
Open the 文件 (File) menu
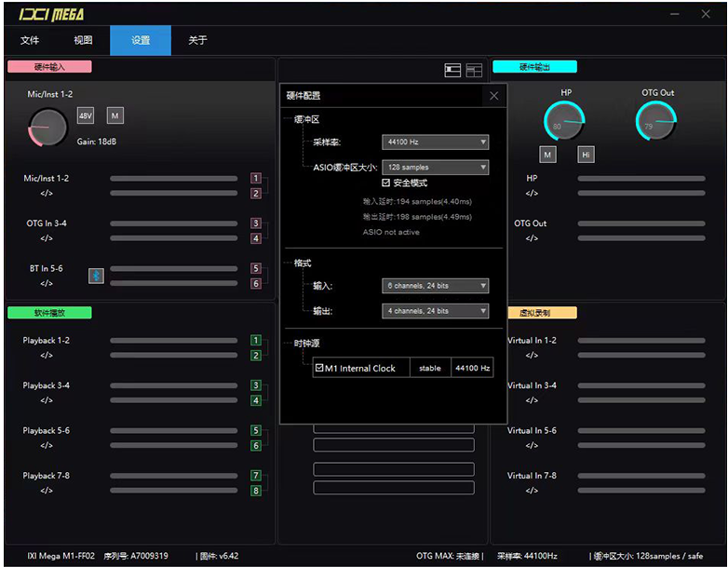click(30, 40)
